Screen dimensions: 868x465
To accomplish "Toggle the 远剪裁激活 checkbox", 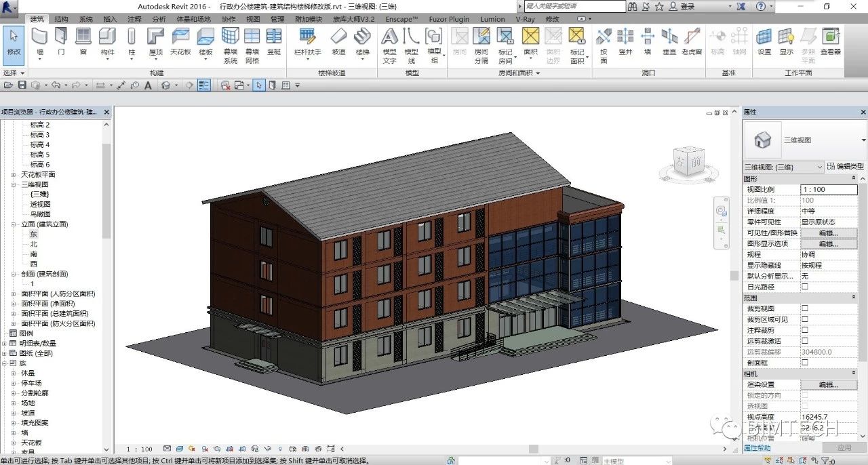I will (805, 341).
